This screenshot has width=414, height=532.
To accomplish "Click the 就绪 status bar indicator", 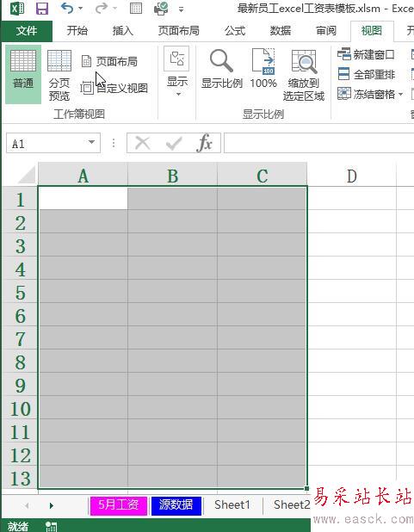I will (x=18, y=526).
